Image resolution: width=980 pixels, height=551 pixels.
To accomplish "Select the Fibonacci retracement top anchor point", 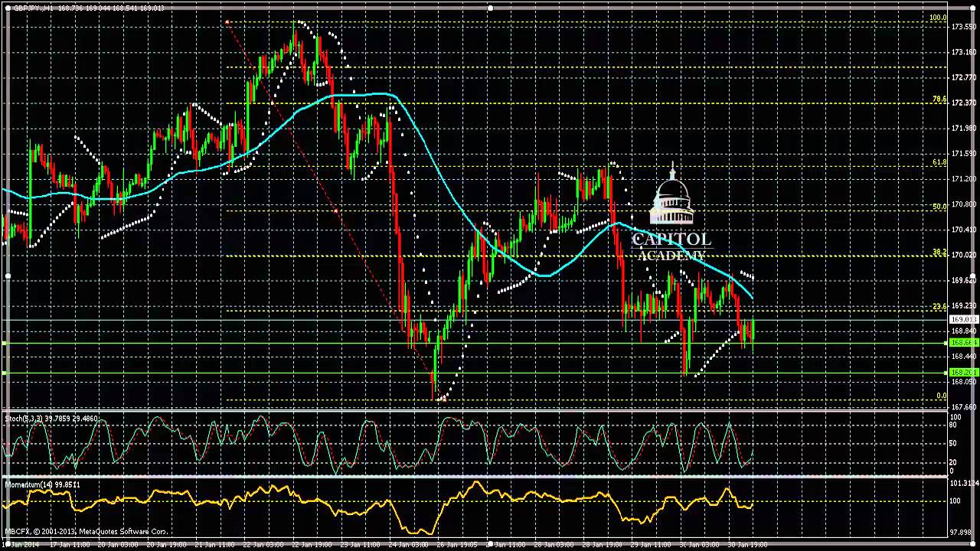I will 227,22.
